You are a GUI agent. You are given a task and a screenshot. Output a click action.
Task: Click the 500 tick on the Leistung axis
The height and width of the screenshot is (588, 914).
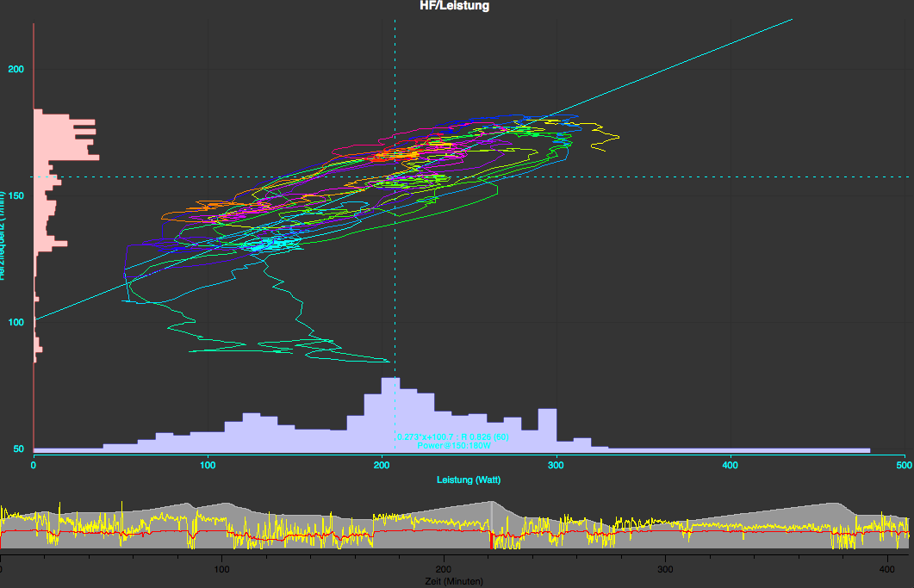coord(904,465)
